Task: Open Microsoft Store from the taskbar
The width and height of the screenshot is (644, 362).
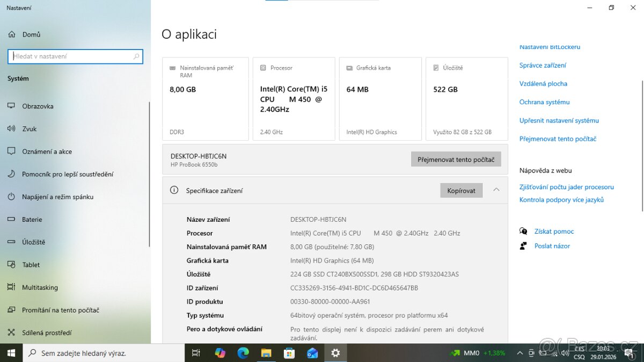Action: pyautogui.click(x=289, y=353)
